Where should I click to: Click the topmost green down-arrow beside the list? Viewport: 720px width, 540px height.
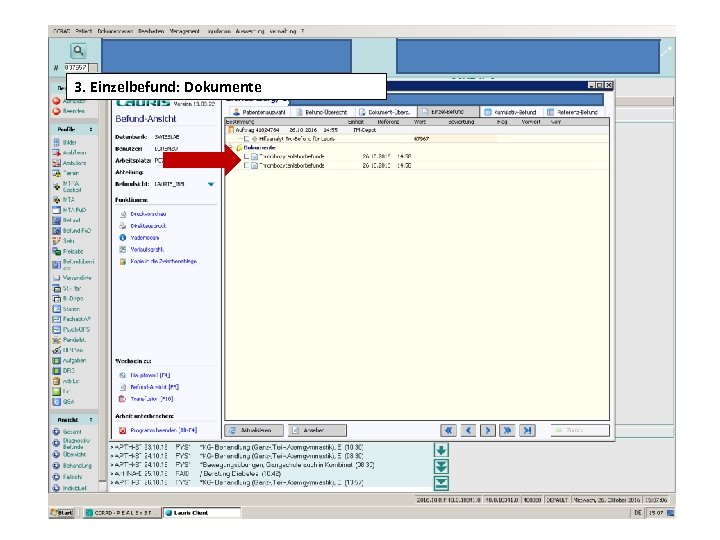coord(441,450)
